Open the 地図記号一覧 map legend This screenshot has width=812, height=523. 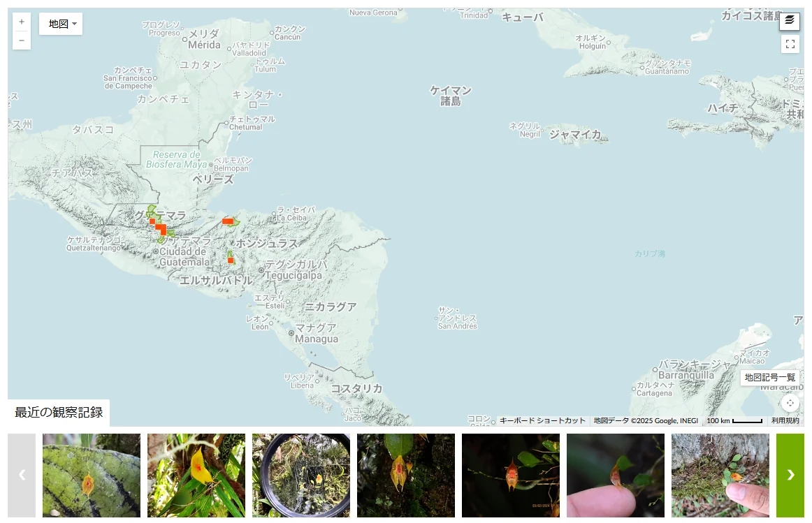769,378
